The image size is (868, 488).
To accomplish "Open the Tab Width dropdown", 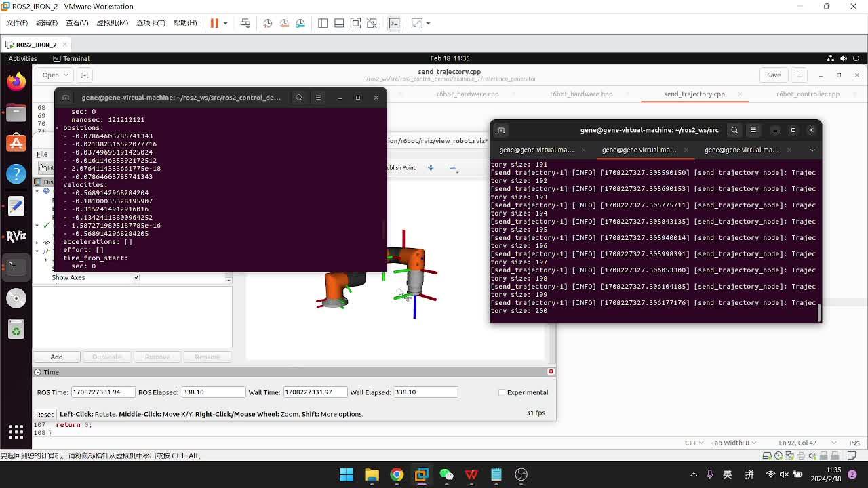I will pos(732,443).
